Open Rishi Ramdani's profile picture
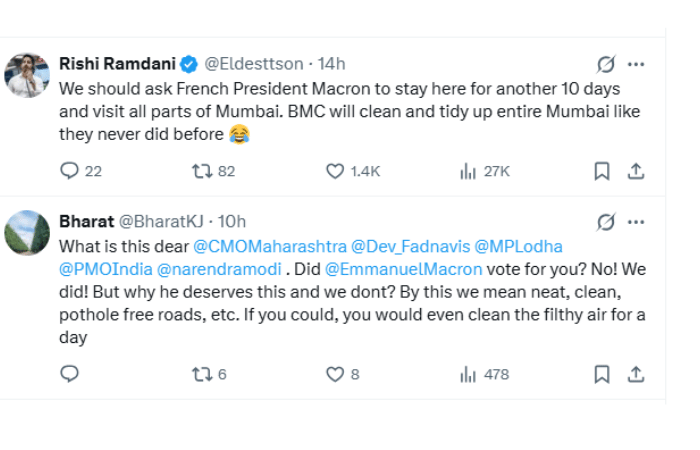 coord(28,75)
